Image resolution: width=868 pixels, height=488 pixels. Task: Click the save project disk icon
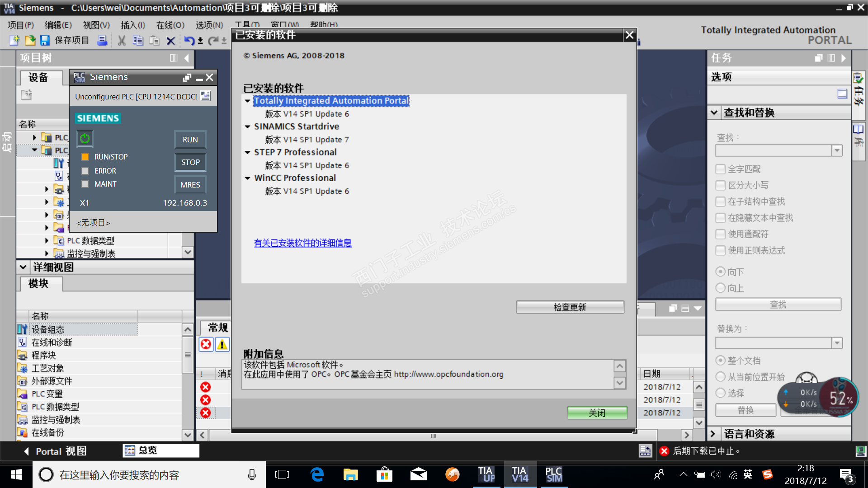click(44, 41)
